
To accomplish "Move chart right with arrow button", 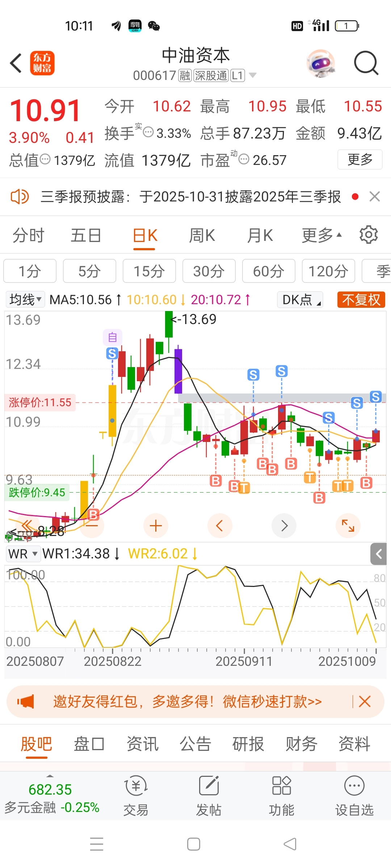I will point(284,526).
